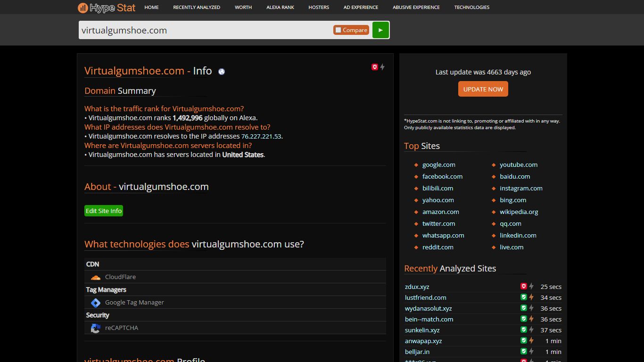644x362 pixels.
Task: Open live.com in Top Sites
Action: pyautogui.click(x=512, y=247)
